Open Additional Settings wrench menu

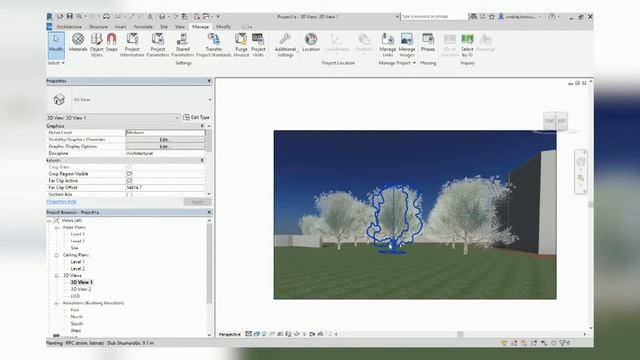coord(285,45)
